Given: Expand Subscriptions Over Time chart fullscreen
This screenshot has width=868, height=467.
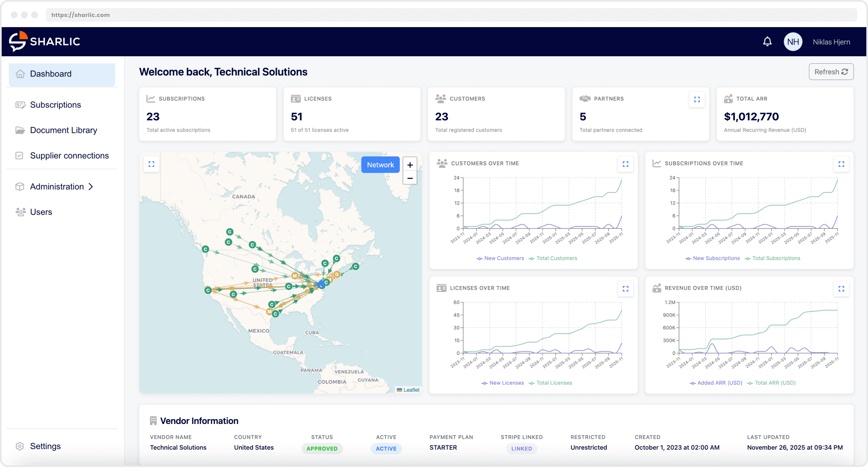Looking at the screenshot, I should tap(841, 164).
